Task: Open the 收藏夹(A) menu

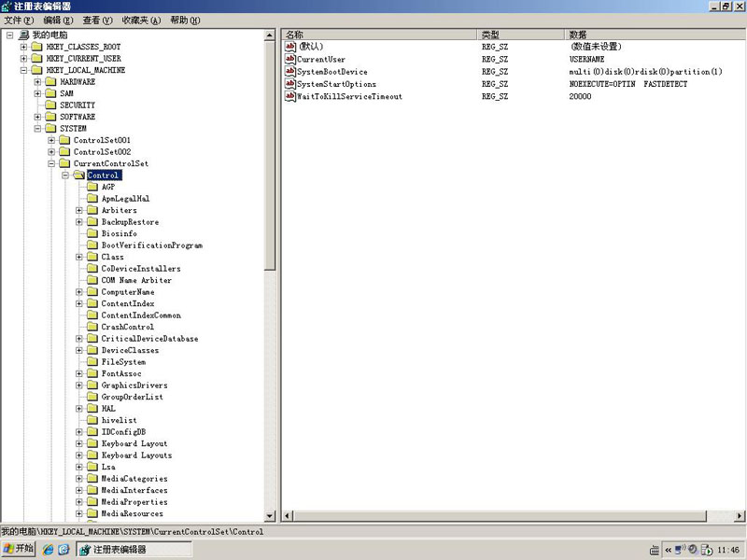Action: click(141, 20)
